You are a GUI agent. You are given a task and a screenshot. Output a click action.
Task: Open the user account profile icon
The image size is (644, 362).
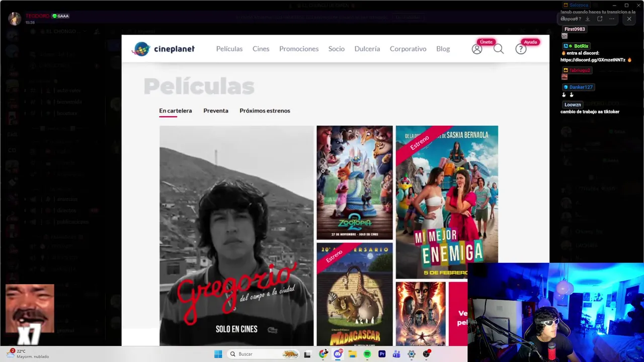(476, 49)
